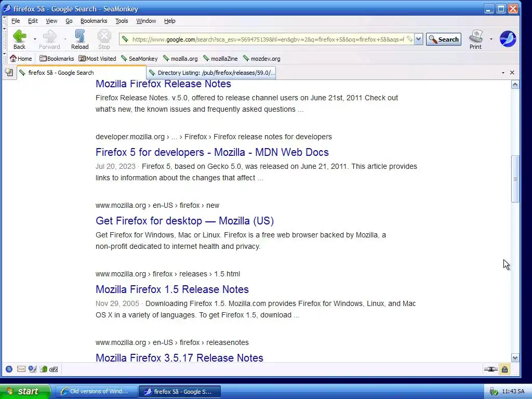This screenshot has height=399, width=532.
Task: Click the new tab button beside tabs
Action: (9, 72)
